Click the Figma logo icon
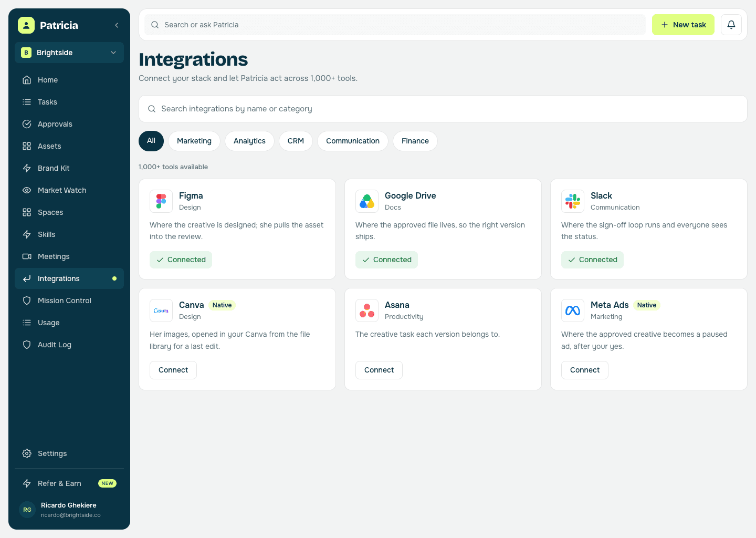This screenshot has width=756, height=538. tap(161, 201)
